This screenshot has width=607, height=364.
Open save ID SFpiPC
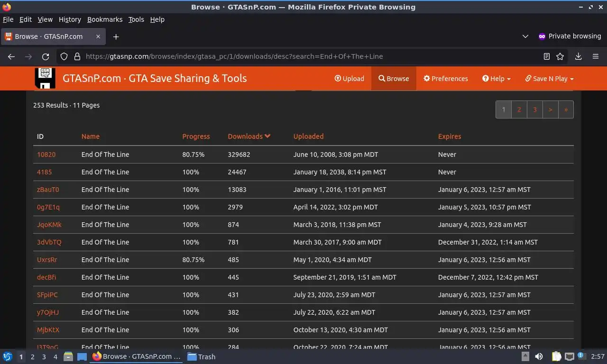[x=47, y=295]
